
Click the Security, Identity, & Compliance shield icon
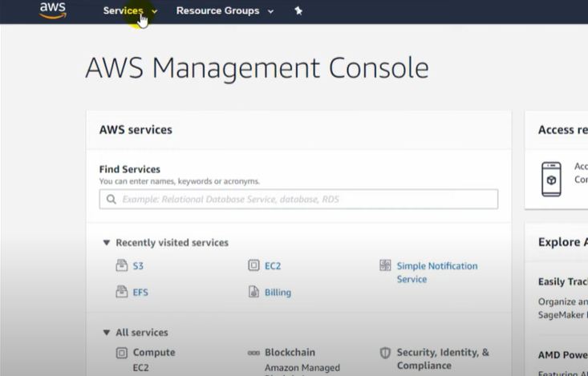coord(385,352)
